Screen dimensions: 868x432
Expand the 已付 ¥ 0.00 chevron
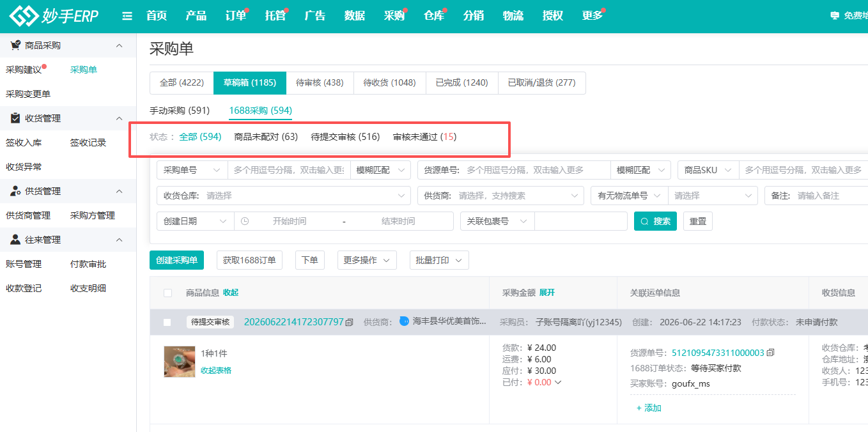pos(557,382)
